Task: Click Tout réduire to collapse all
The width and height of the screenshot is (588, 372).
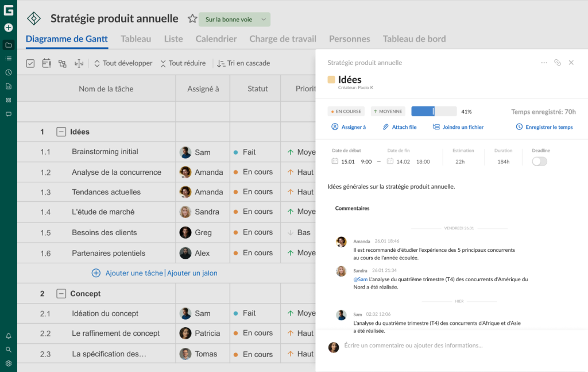Action: tap(183, 63)
